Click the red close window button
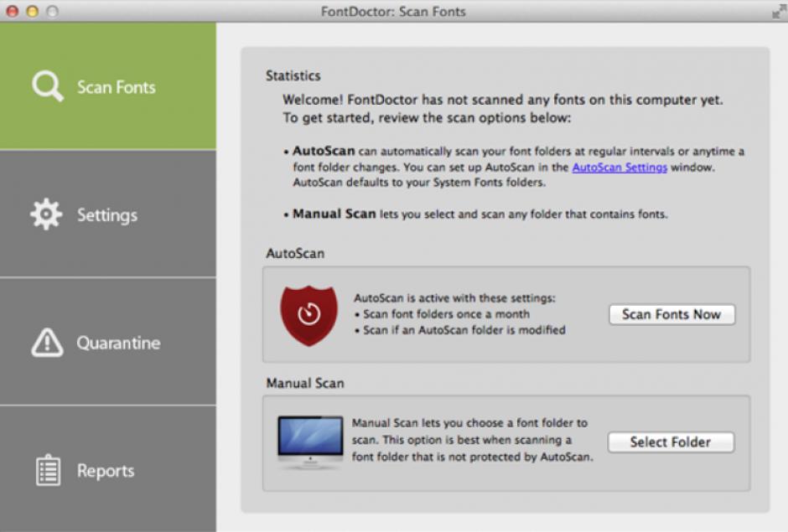 [13, 11]
